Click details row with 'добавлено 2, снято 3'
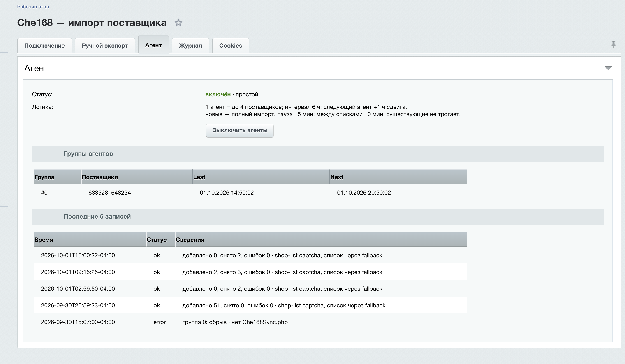625x364 pixels. [x=282, y=272]
